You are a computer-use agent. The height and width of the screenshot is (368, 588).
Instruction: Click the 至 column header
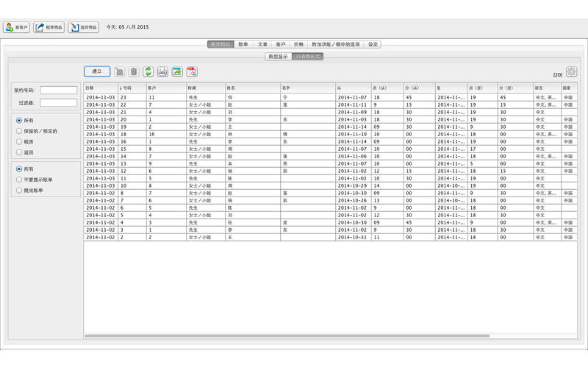[x=451, y=88]
